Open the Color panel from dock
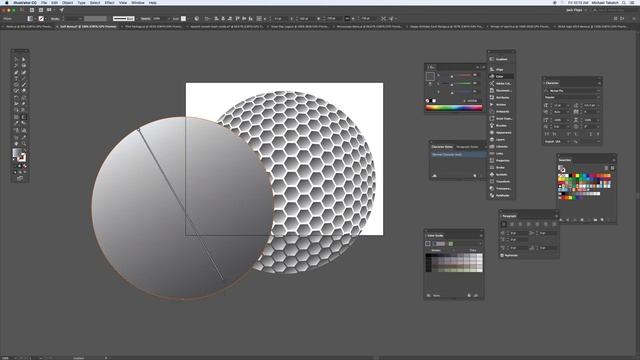 501,76
